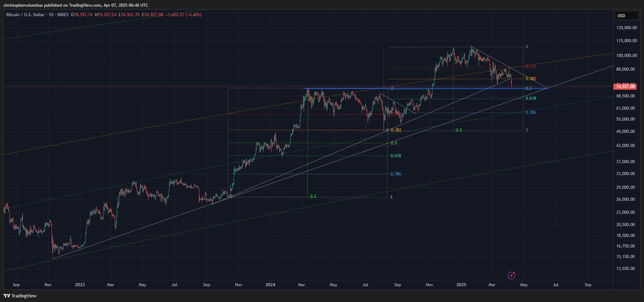Click the 26,000.00 price axis label

[625, 199]
